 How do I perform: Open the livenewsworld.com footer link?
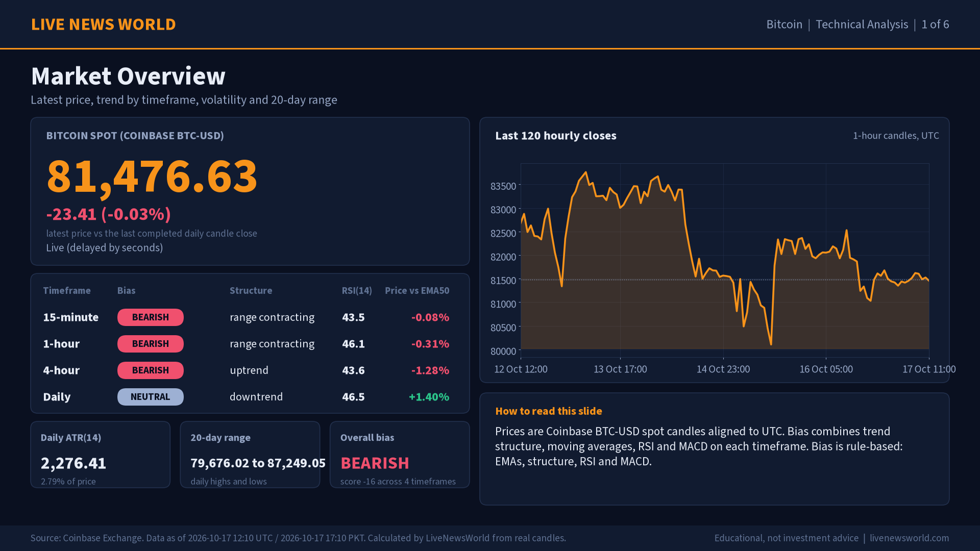(x=910, y=538)
